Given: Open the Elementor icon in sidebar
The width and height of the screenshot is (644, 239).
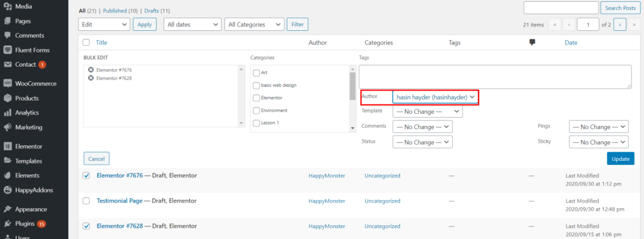Looking at the screenshot, I should click(x=8, y=146).
